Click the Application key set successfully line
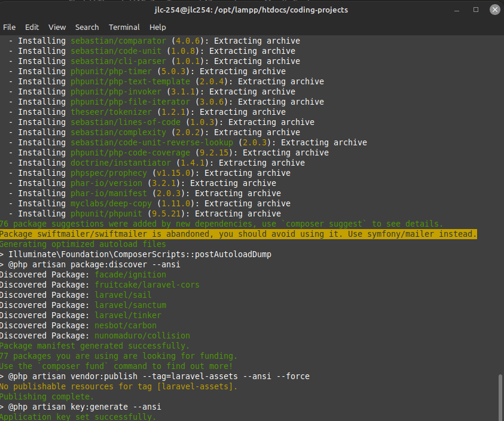 (78, 417)
